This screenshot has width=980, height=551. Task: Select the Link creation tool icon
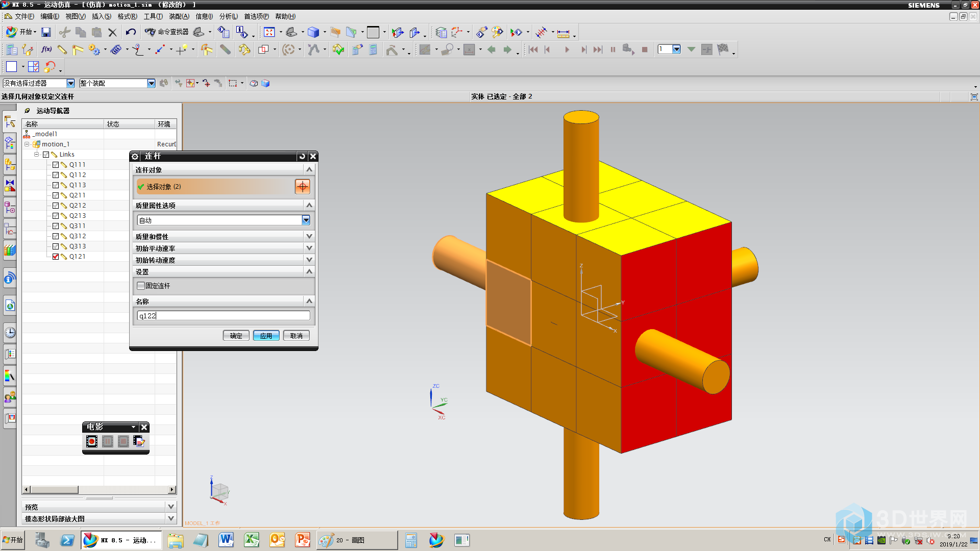point(62,49)
